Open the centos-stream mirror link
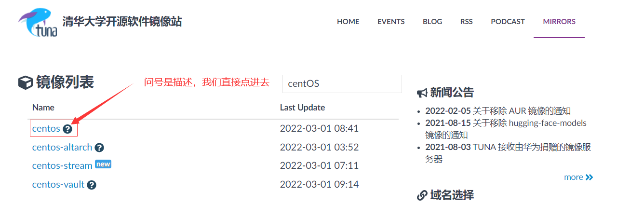The height and width of the screenshot is (205, 644). 62,165
